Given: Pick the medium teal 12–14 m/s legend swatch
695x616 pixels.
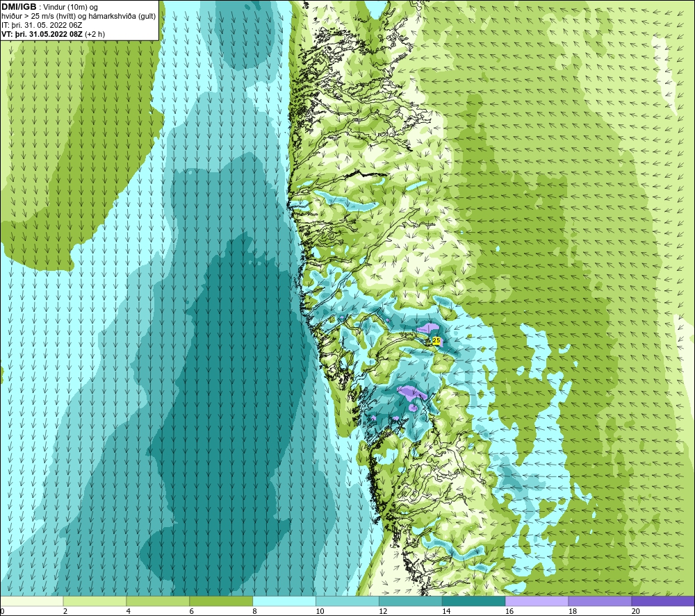Looking at the screenshot, I should pos(411,601).
